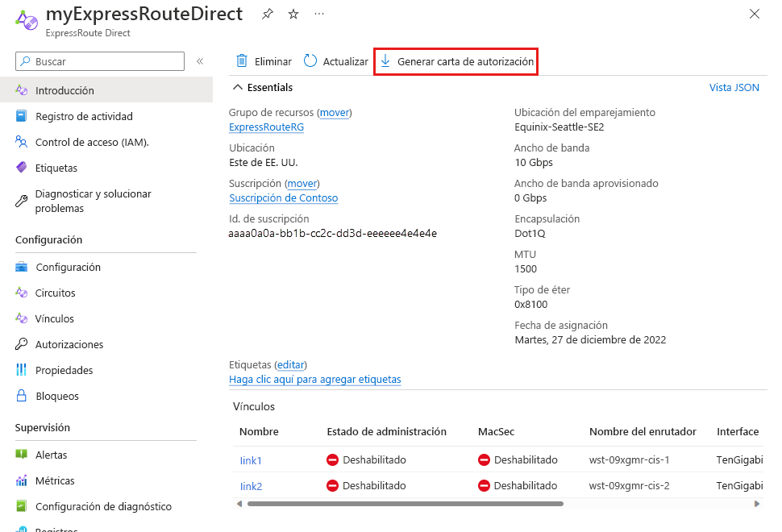Close the ExpressRoute Direct blade
Viewport: 782px width, 532px height.
coord(754,14)
